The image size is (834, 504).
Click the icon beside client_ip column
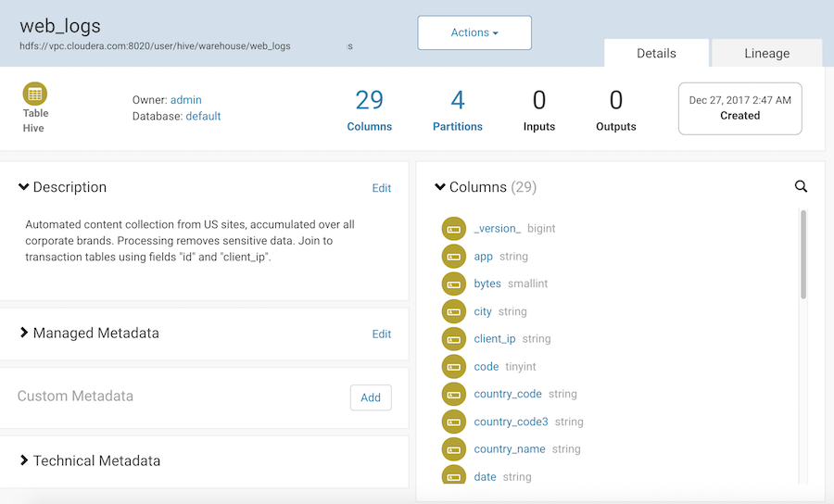pos(453,339)
